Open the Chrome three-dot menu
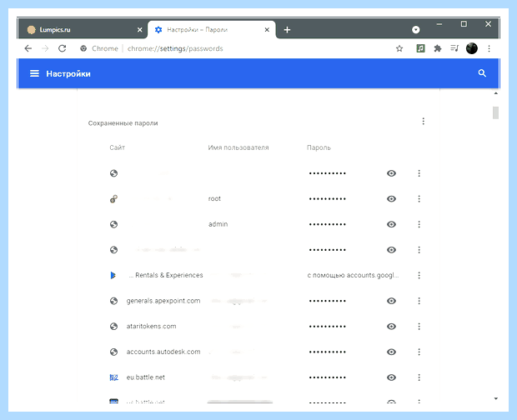This screenshot has height=420, width=517. pyautogui.click(x=489, y=48)
